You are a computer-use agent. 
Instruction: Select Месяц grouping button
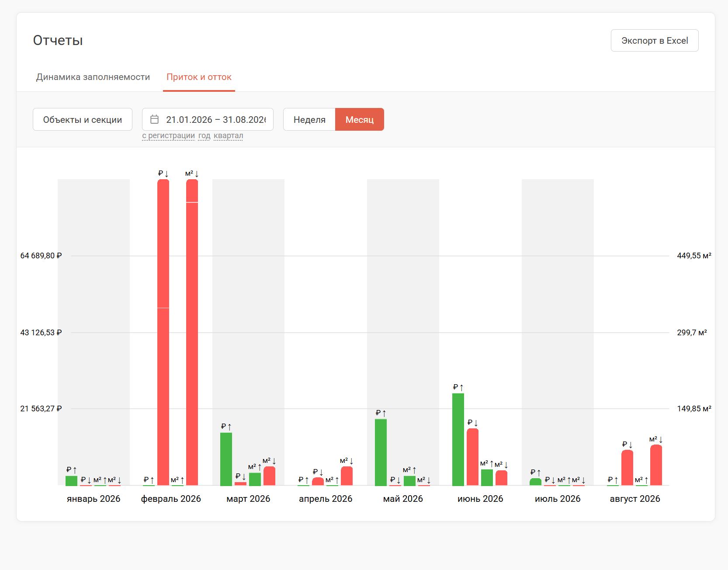point(360,119)
